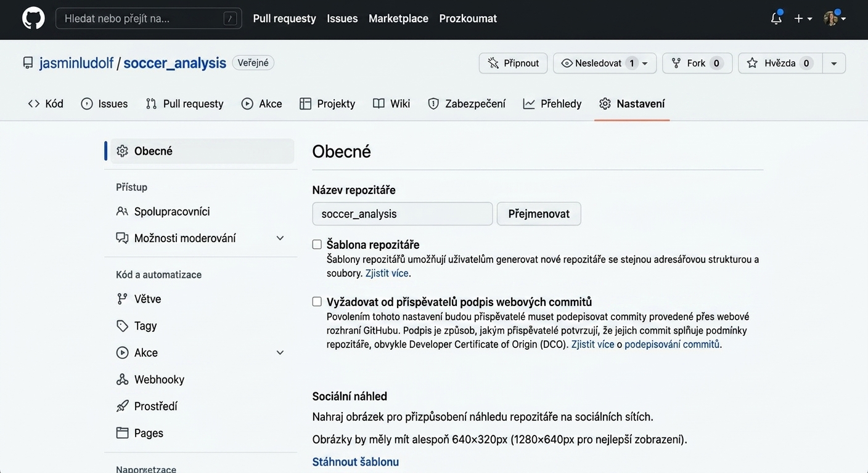Switch to the Zabezpečení tab
The width and height of the screenshot is (868, 473).
[x=467, y=103]
